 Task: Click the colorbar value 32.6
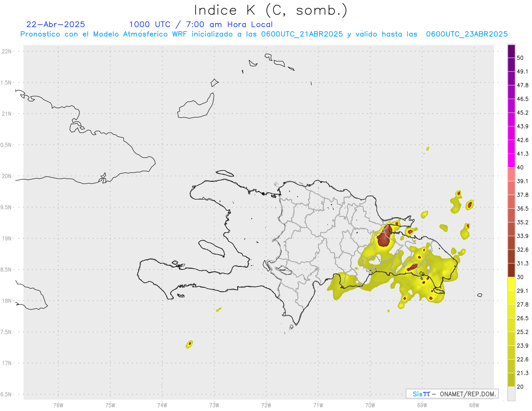[x=523, y=250]
